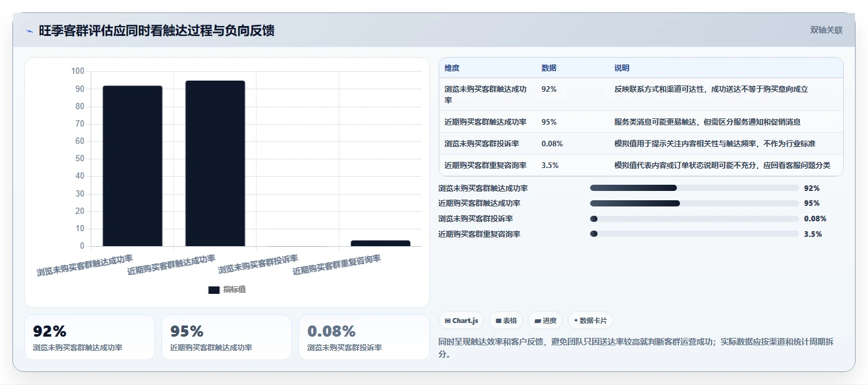Click the 浏览未购买客群投诉率 table row label
Image resolution: width=868 pixels, height=385 pixels.
coord(482,144)
